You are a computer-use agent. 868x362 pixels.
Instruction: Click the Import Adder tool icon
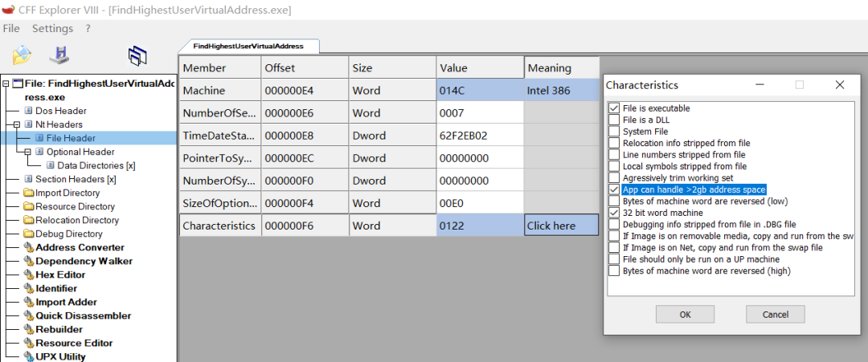click(29, 302)
